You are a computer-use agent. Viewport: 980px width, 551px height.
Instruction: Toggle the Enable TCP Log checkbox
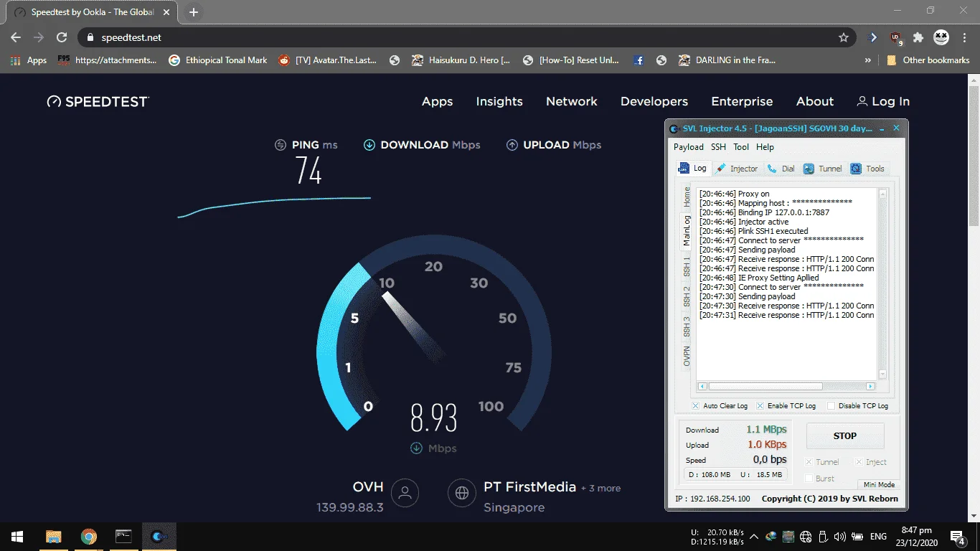tap(760, 406)
